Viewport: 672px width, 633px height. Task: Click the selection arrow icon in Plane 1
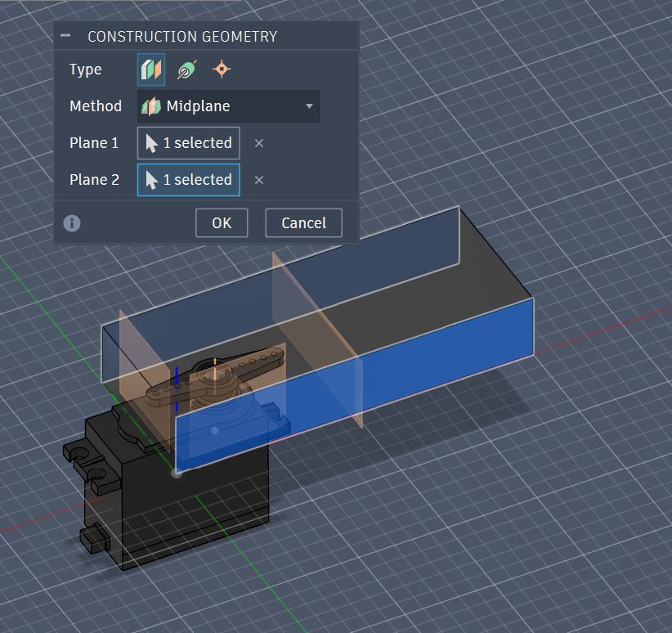pos(151,143)
